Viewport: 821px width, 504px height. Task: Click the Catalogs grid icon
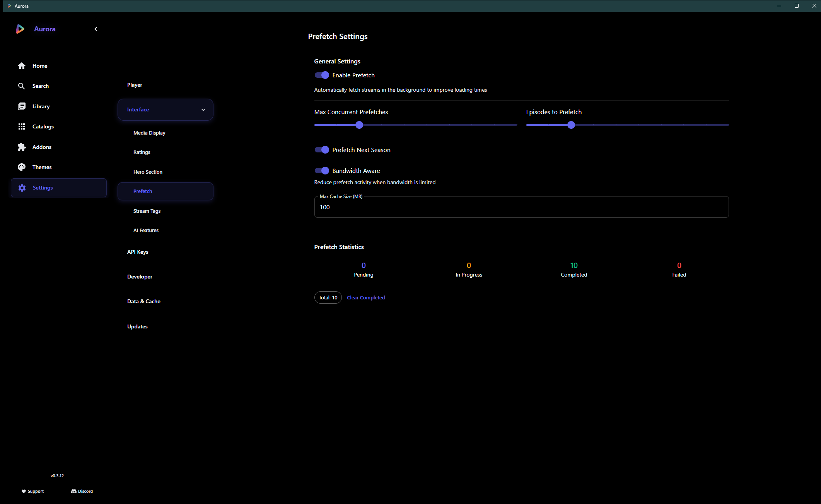[x=22, y=126]
